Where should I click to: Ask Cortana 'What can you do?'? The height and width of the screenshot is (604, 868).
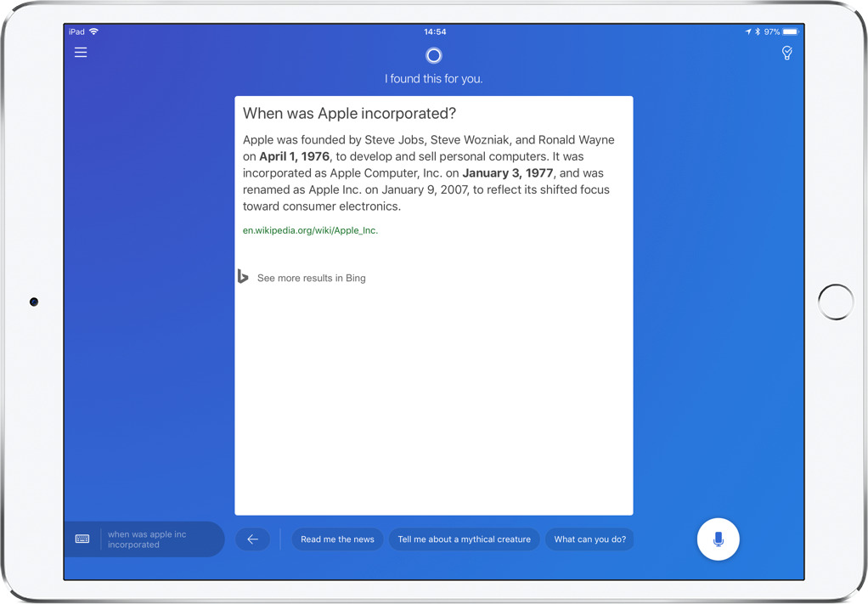[x=589, y=539]
